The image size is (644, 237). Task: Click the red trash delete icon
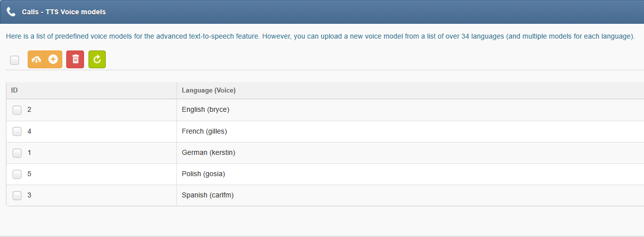pyautogui.click(x=75, y=59)
